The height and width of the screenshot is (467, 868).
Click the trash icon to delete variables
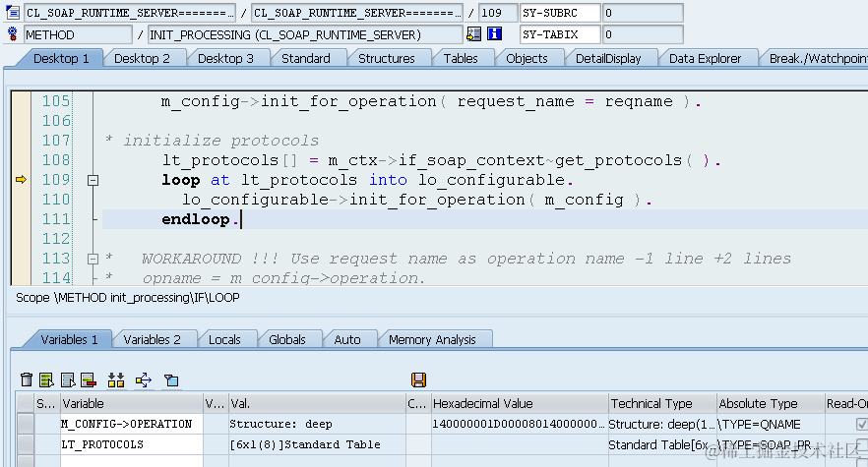click(x=26, y=379)
